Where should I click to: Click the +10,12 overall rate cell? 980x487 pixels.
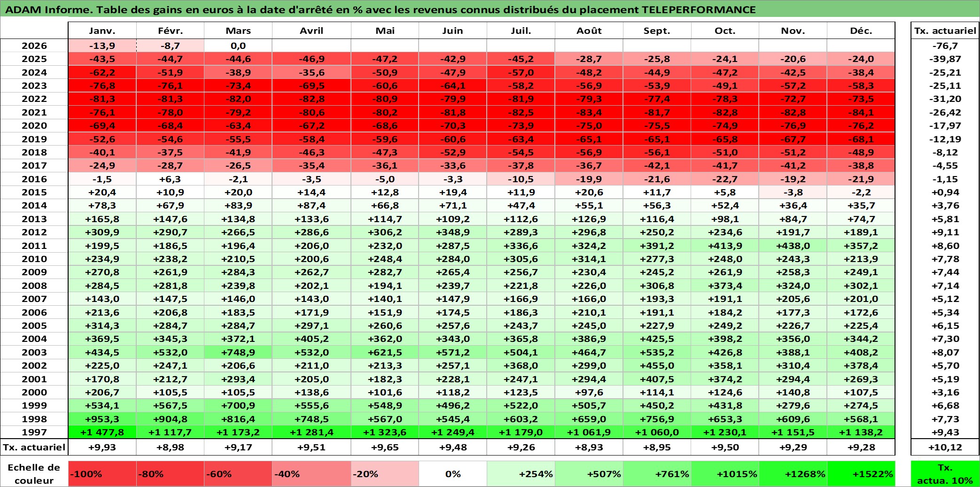pyautogui.click(x=945, y=447)
